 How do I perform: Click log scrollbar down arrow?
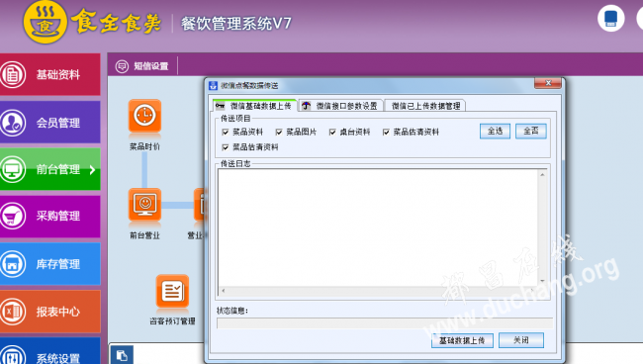[x=542, y=281]
